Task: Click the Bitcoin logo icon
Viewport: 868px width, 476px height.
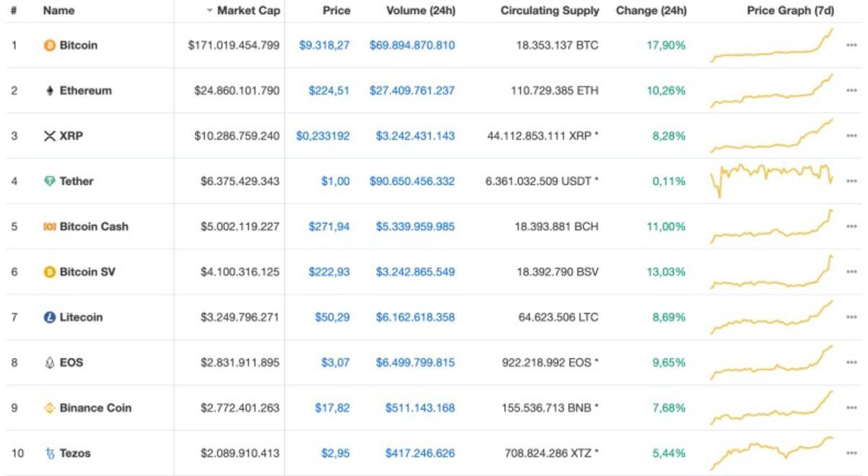Action: tap(48, 45)
